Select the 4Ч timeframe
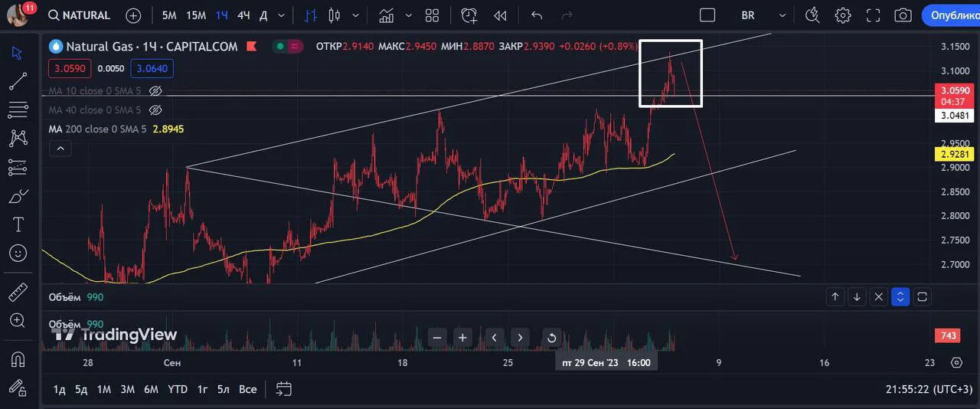The image size is (980, 409). [x=243, y=15]
